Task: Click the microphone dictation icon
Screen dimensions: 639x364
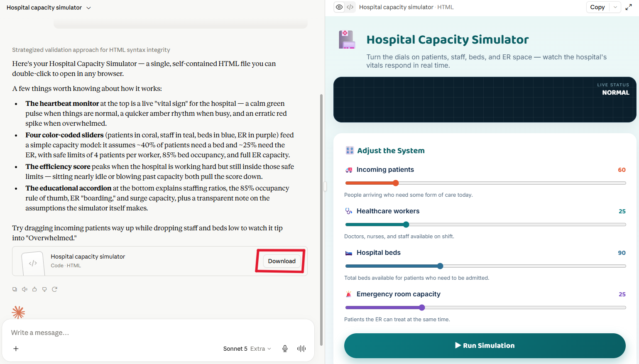Action: click(285, 349)
